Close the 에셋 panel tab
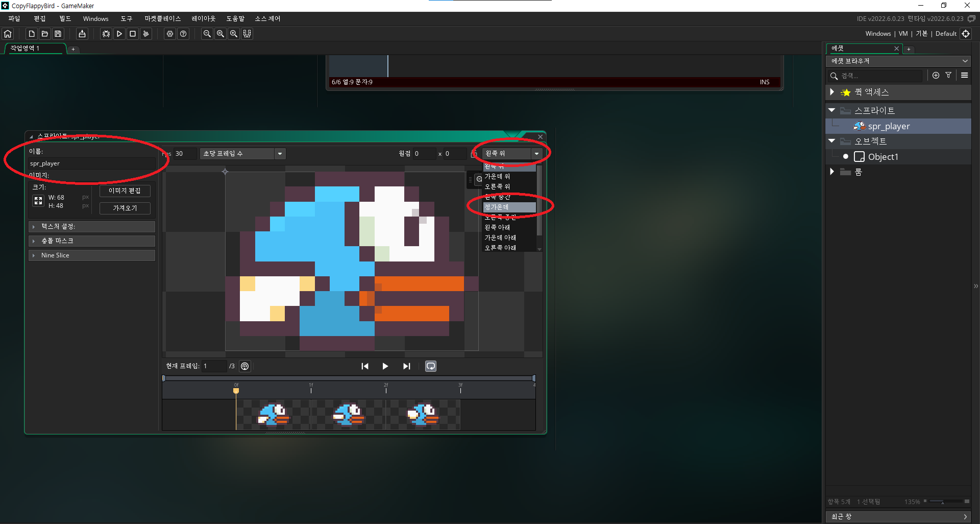980x524 pixels. coord(896,49)
